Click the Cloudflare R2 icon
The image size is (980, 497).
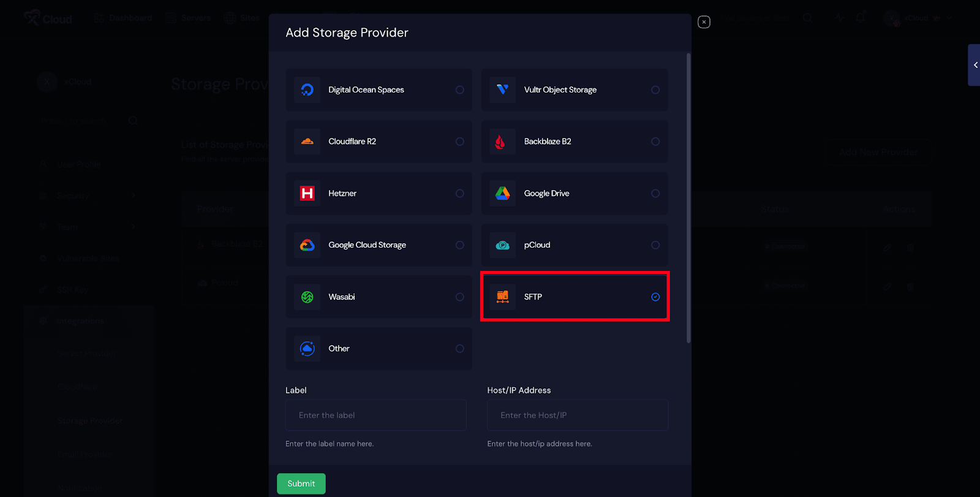[x=307, y=141]
